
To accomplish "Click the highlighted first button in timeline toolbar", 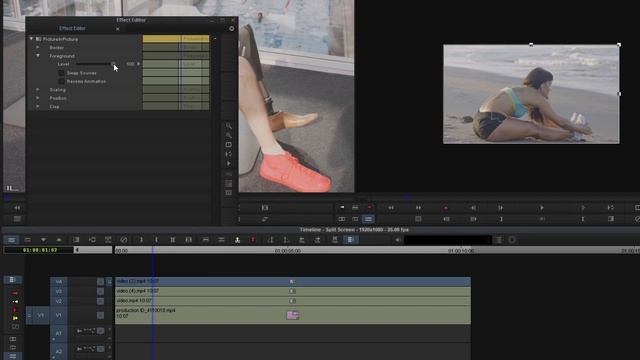I will (x=11, y=240).
